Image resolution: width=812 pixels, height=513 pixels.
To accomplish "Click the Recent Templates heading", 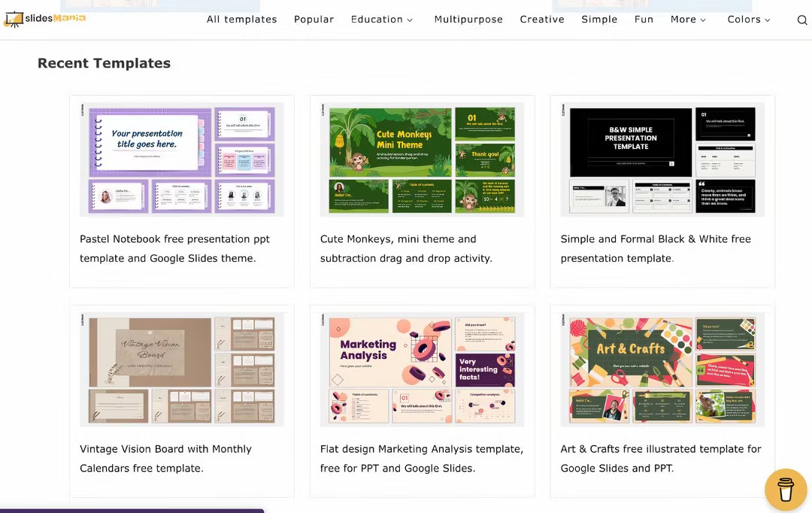I will coord(104,62).
